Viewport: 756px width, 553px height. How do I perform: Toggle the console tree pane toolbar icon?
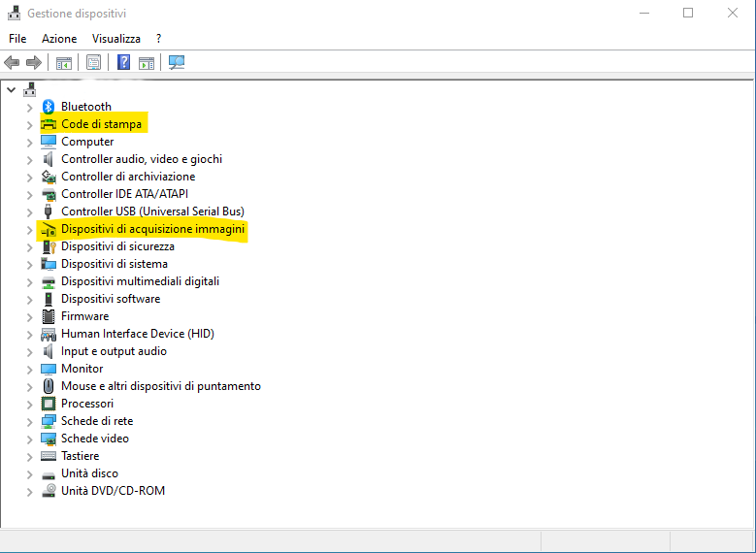pyautogui.click(x=64, y=63)
